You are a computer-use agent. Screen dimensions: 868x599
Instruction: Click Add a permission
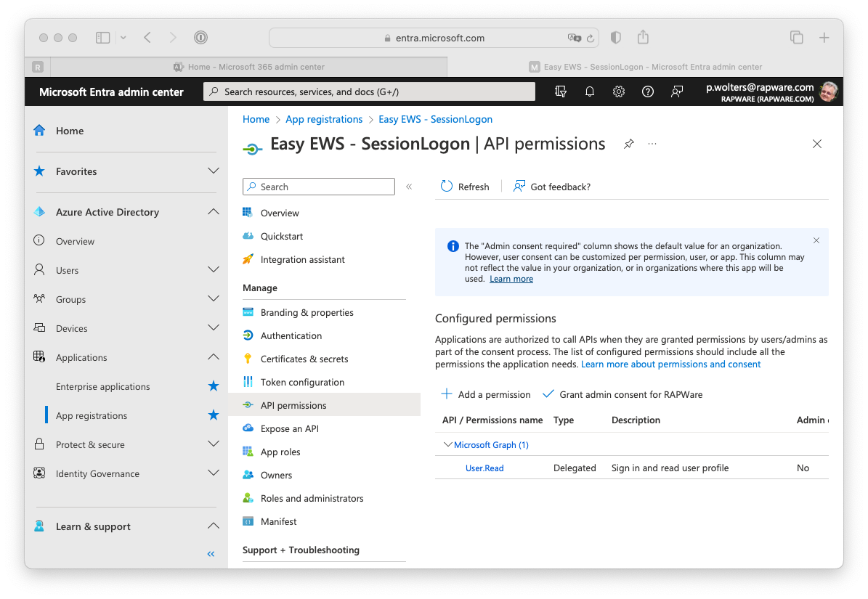pos(485,394)
